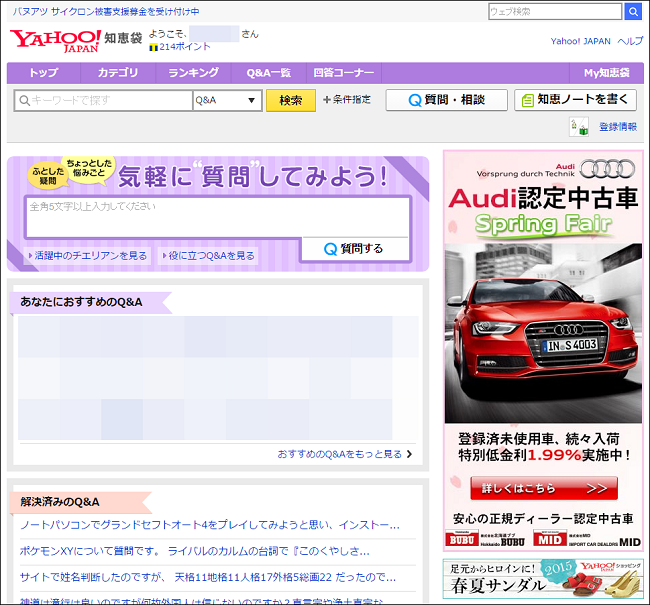Focus the キーワードで探す search field
Screen dimensions: 650x605
click(104, 100)
